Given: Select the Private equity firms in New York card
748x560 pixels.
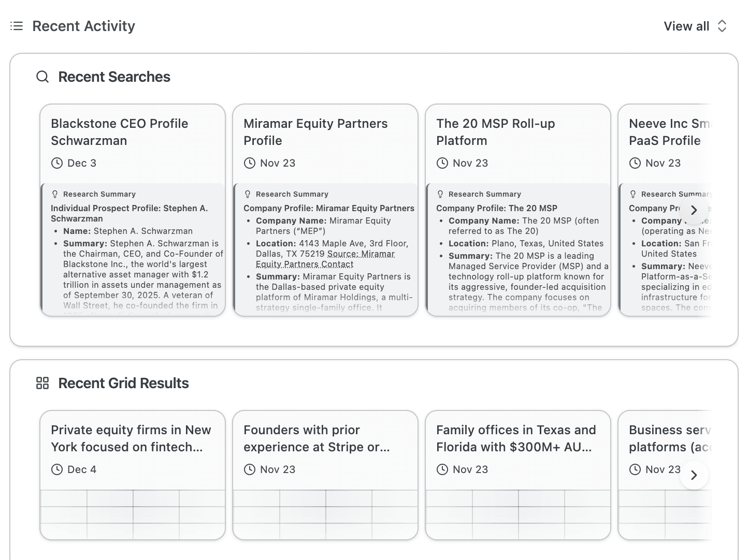Looking at the screenshot, I should pyautogui.click(x=133, y=438).
